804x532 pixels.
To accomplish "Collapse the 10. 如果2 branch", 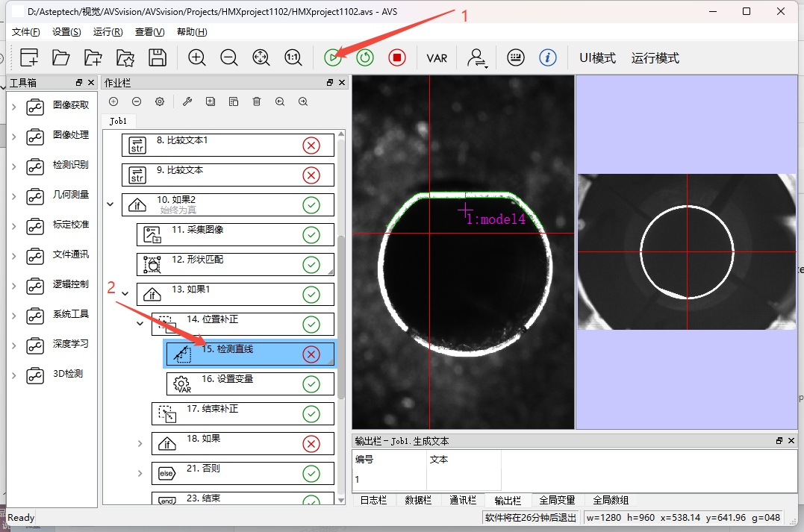I will coord(110,204).
